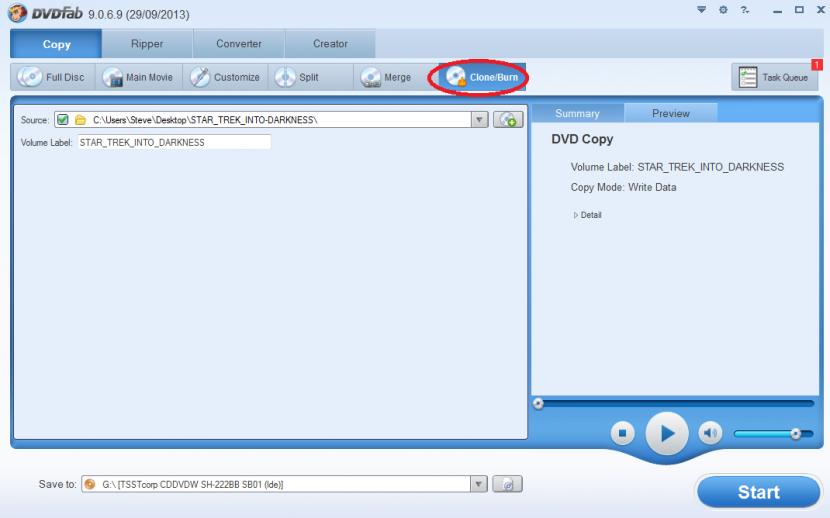The height and width of the screenshot is (518, 830).
Task: Minimize the DVDFab window
Action: (x=777, y=10)
